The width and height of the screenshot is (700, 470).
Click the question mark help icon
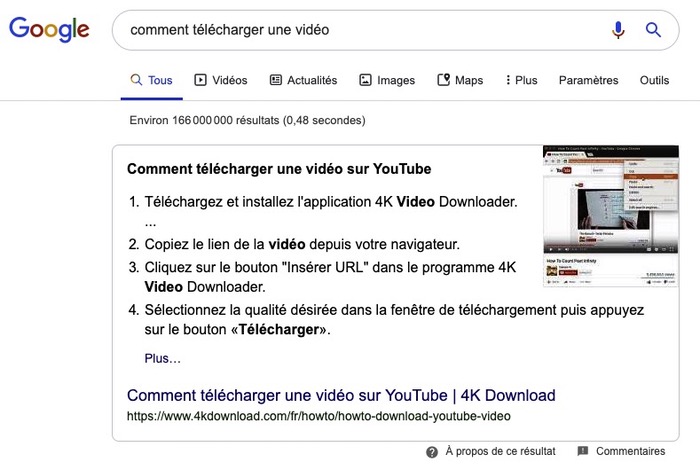(432, 452)
